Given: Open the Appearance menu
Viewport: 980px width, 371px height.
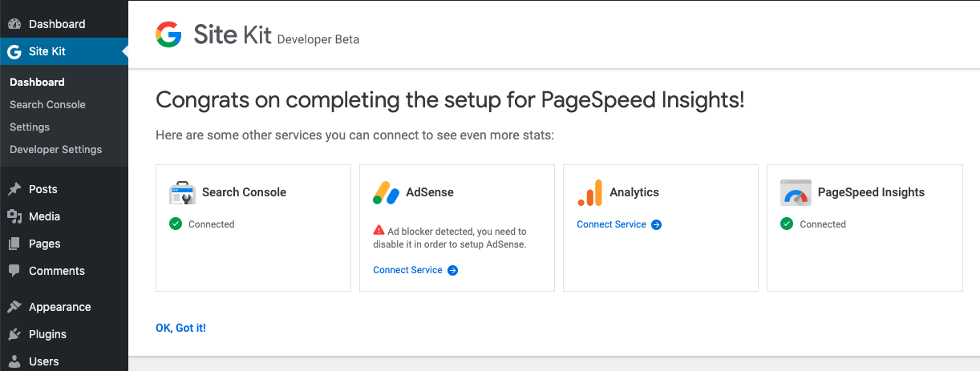Looking at the screenshot, I should (x=64, y=307).
